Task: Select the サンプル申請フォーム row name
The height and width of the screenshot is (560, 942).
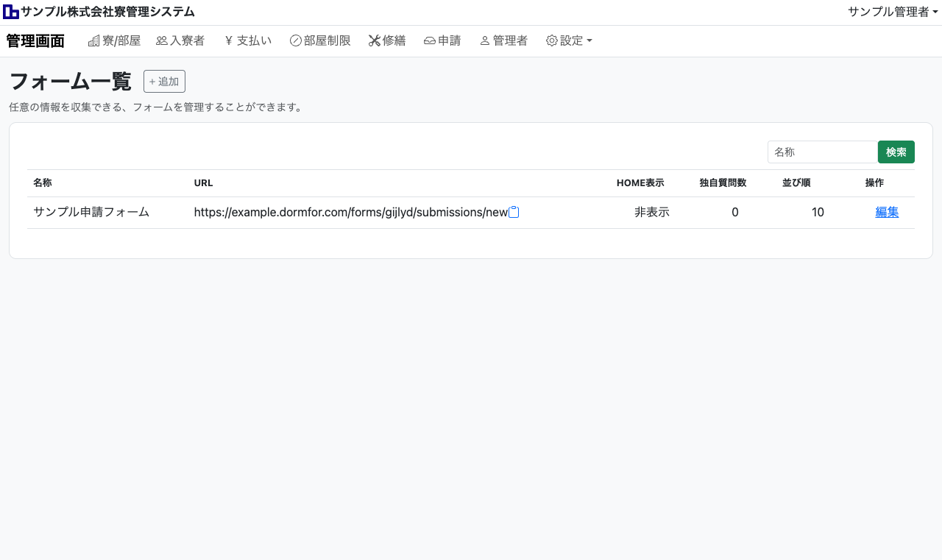Action: tap(91, 212)
